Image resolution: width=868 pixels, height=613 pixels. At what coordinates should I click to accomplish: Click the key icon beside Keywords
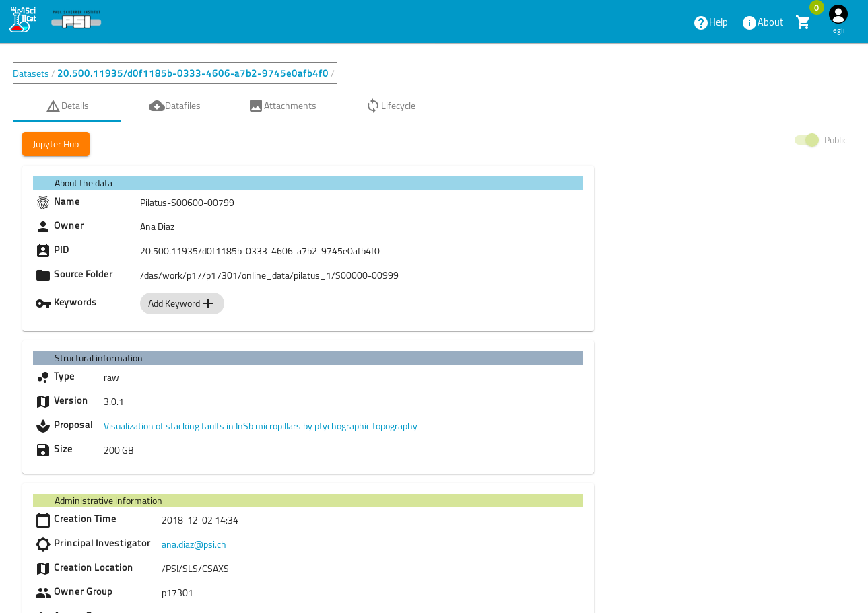click(43, 303)
